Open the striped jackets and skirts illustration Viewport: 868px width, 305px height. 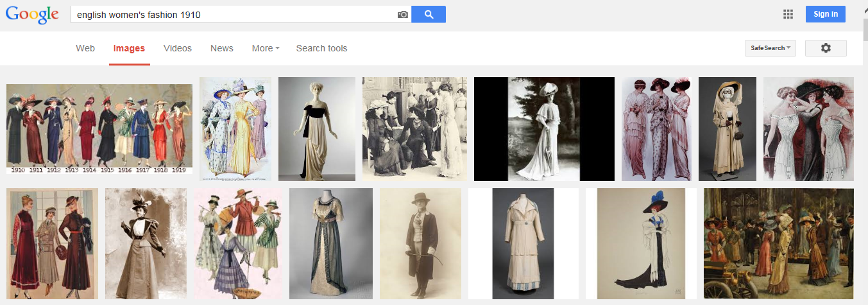click(x=238, y=243)
